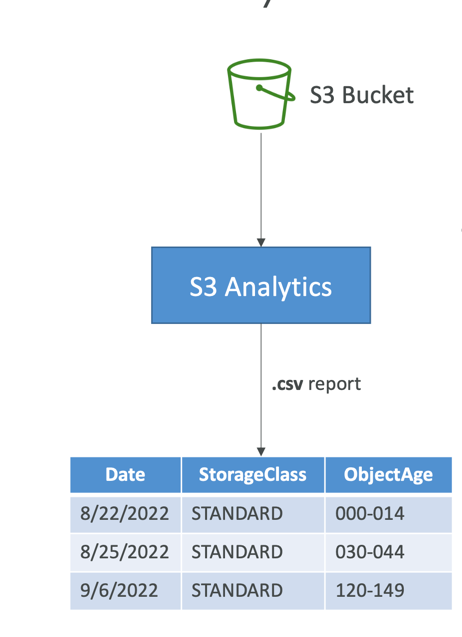This screenshot has width=462, height=637.
Task: Click the Date column header
Action: [x=126, y=474]
